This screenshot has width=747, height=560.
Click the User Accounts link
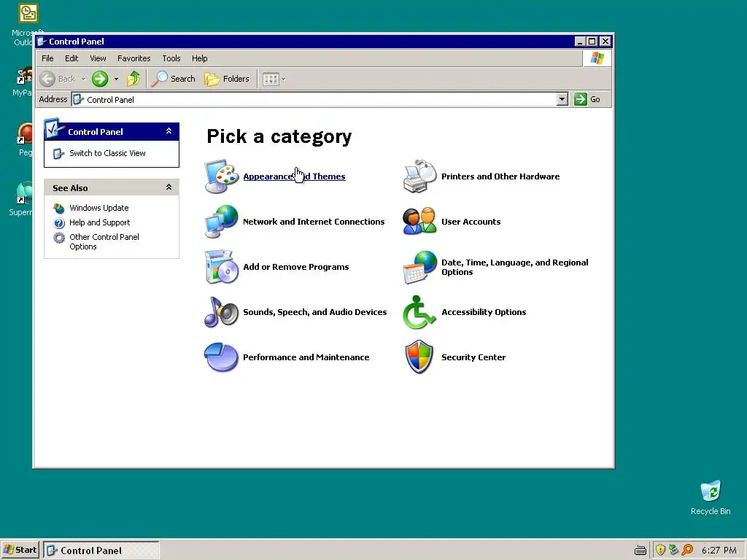pos(471,222)
